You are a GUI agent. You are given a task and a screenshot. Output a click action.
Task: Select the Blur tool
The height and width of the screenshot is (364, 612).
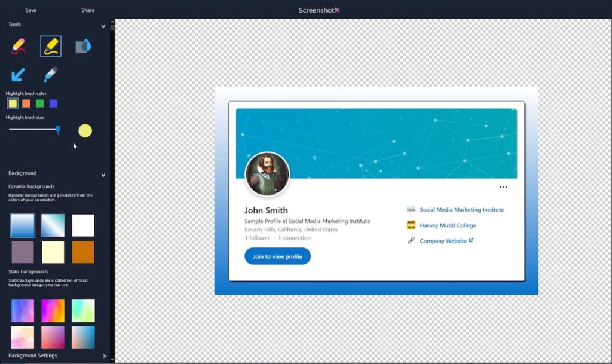coord(82,45)
